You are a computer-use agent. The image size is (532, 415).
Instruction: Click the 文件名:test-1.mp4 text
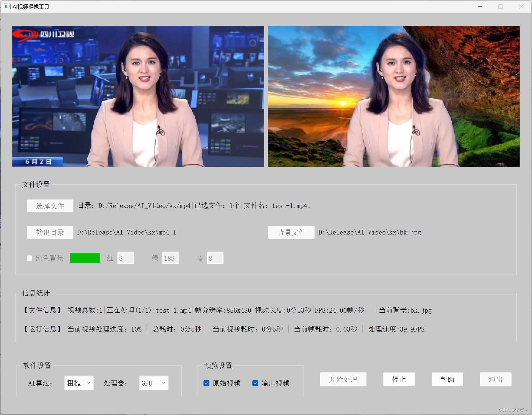(277, 206)
